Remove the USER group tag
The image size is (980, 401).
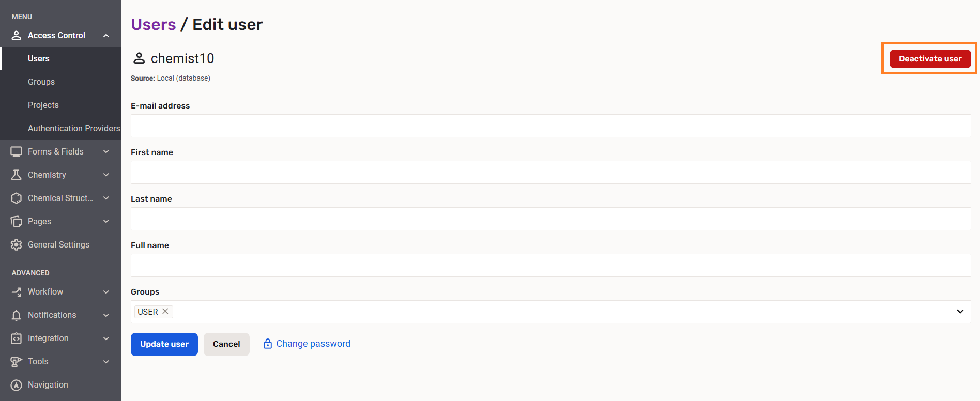pos(165,311)
